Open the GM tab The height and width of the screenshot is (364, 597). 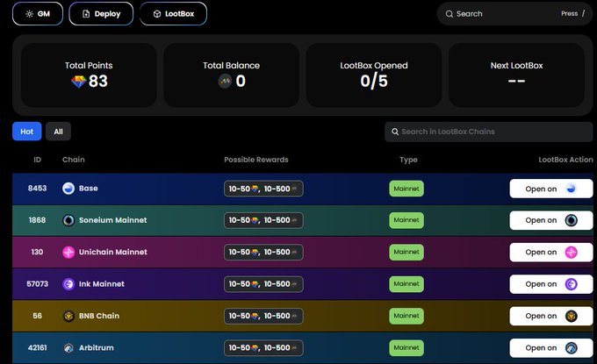point(39,14)
